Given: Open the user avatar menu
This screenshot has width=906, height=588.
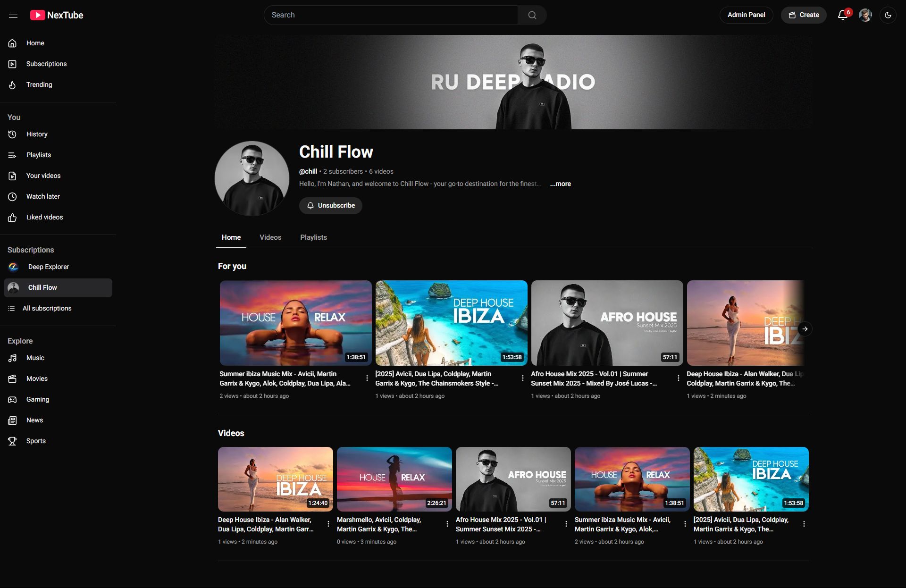Looking at the screenshot, I should click(x=865, y=15).
